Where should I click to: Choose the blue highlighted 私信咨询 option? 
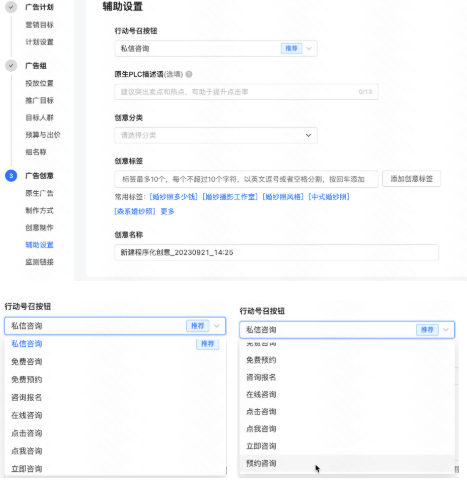click(x=115, y=344)
